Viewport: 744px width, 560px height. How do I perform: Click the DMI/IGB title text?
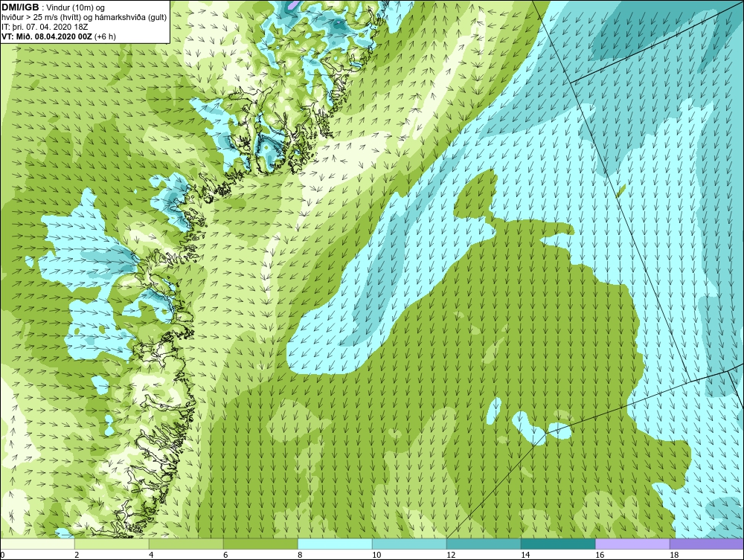[20, 7]
